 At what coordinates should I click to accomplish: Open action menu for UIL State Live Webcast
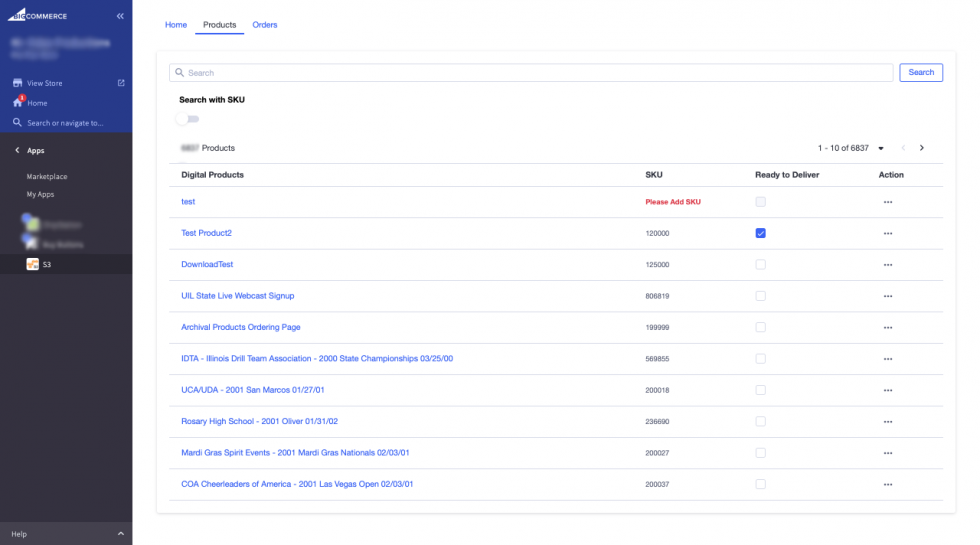(x=887, y=296)
